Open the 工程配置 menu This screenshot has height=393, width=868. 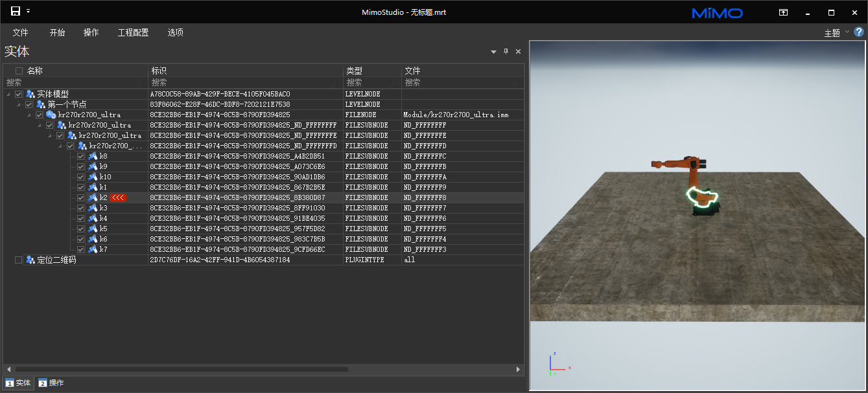pos(133,32)
